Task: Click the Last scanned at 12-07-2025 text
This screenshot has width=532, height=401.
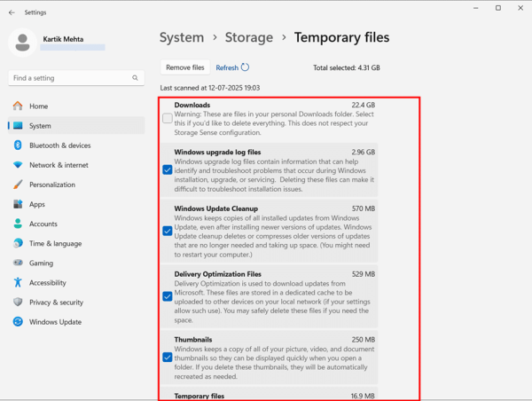Action: click(x=210, y=88)
